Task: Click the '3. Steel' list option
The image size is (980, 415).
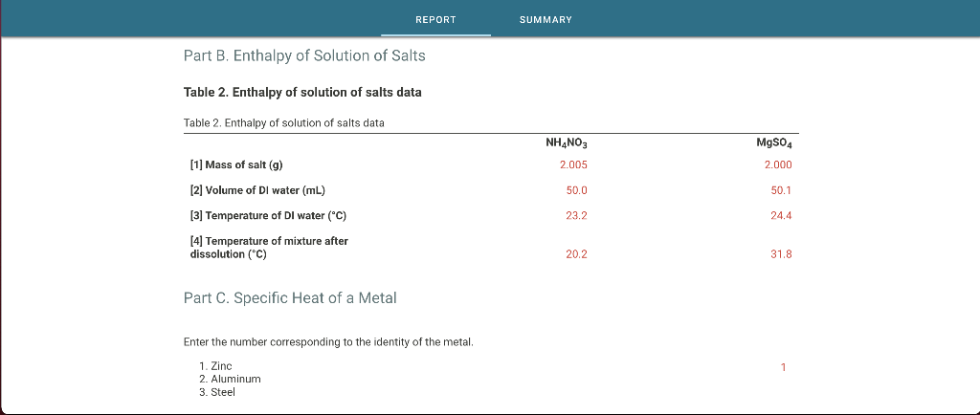Action: (x=217, y=393)
